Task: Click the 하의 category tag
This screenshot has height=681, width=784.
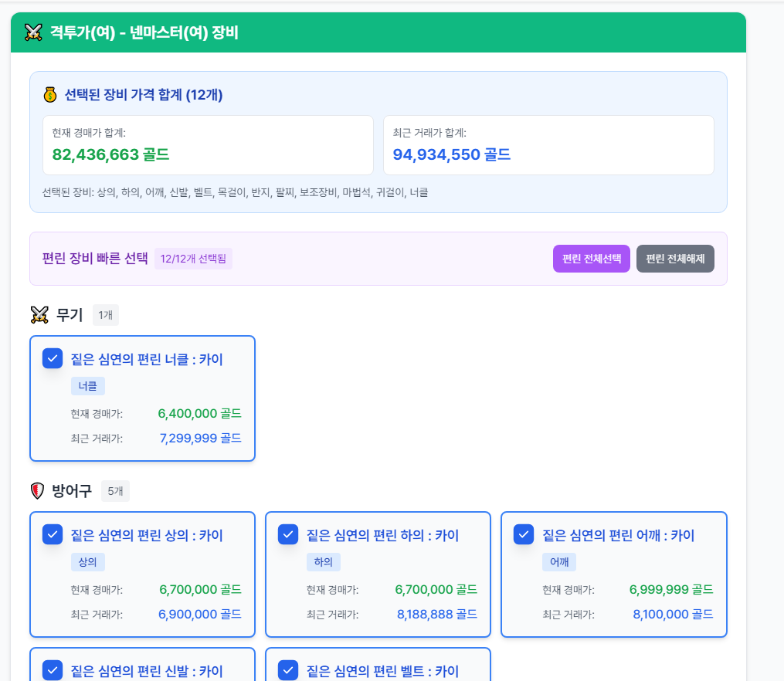Action: point(323,562)
